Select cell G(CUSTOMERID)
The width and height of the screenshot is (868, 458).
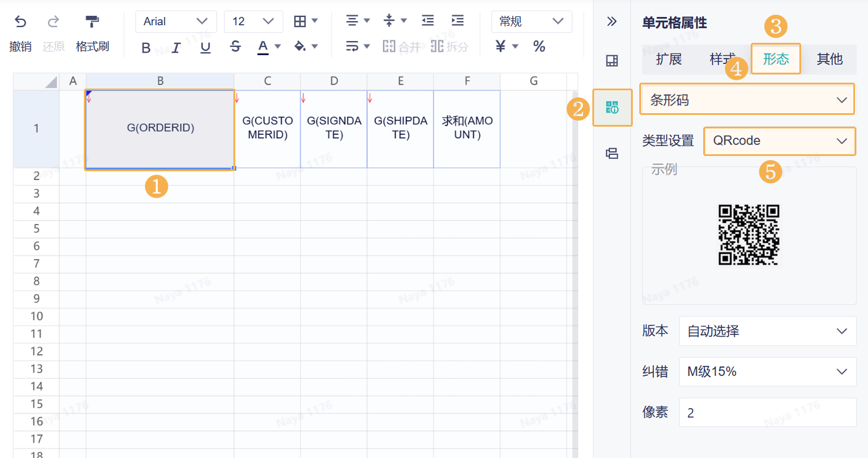point(267,129)
